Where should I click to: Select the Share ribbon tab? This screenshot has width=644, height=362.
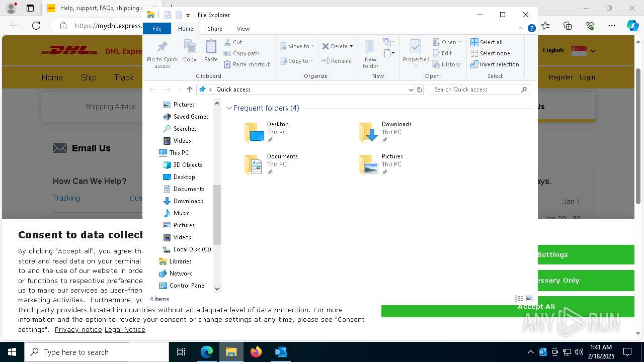coord(215,29)
